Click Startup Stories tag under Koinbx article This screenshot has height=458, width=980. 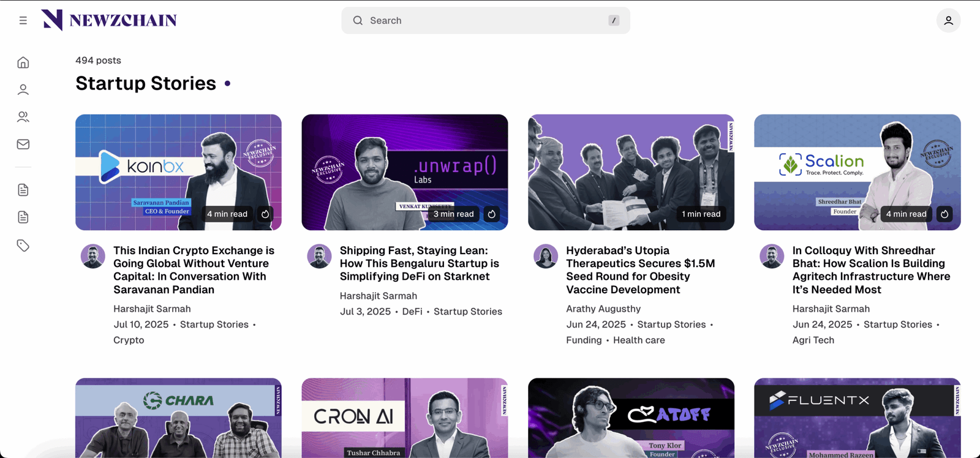pos(214,325)
